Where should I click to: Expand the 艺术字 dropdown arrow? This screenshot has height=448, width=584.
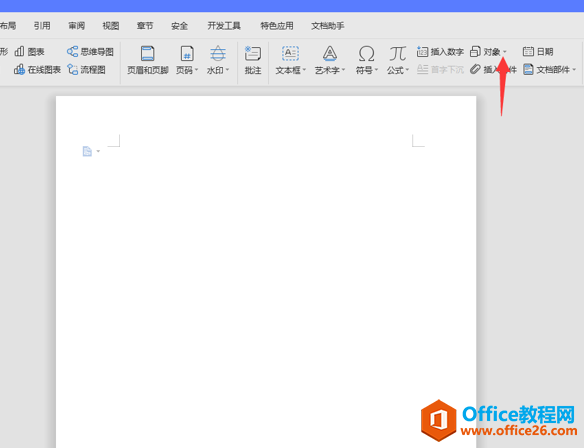point(343,70)
